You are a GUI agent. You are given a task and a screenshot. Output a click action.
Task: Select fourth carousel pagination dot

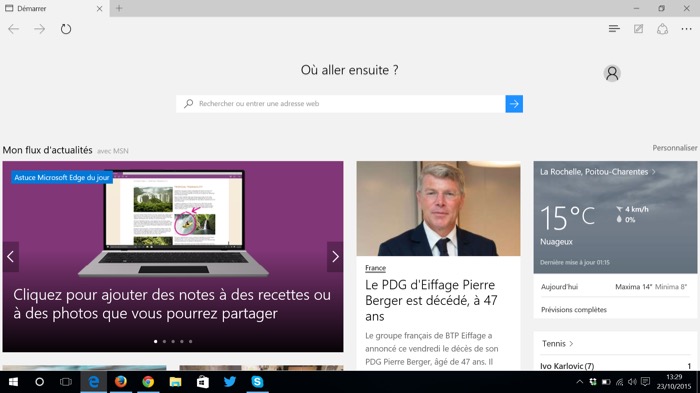182,341
